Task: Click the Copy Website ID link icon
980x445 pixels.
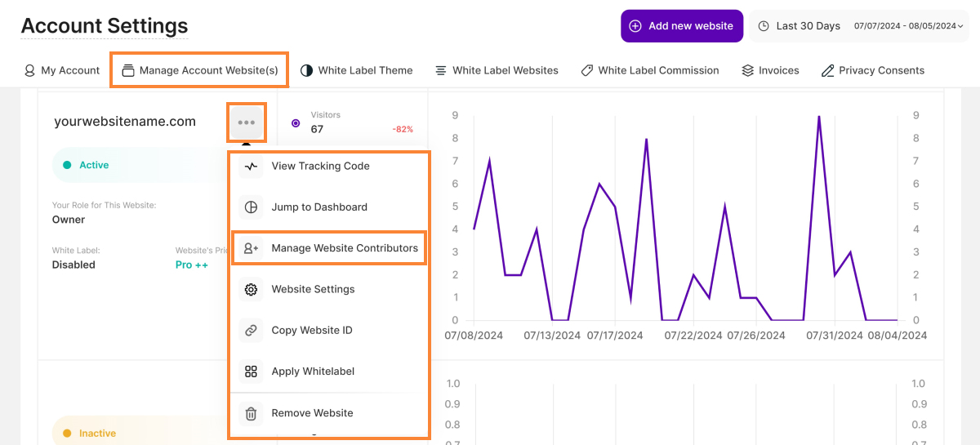Action: [x=252, y=331]
